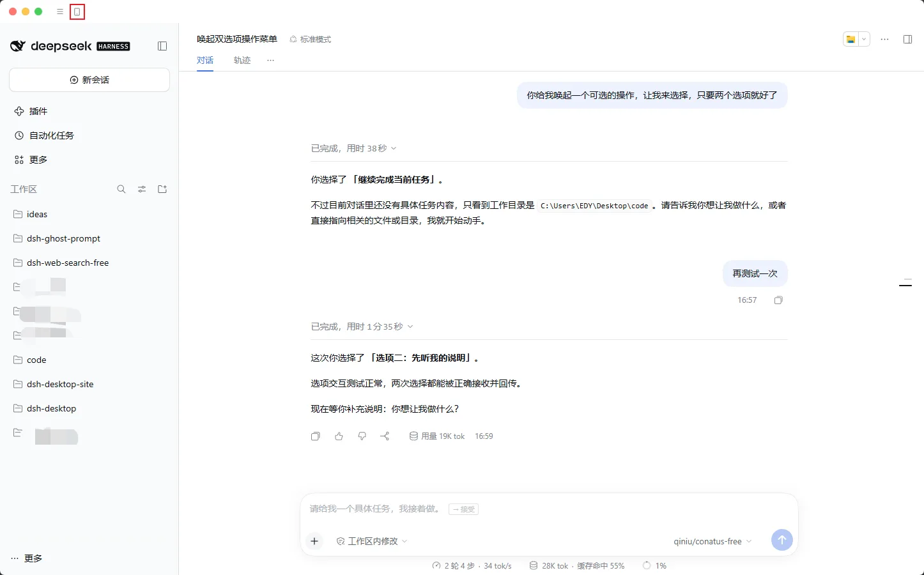924x575 pixels.
Task: Open the three-dot menu in the top-right header
Action: point(884,39)
